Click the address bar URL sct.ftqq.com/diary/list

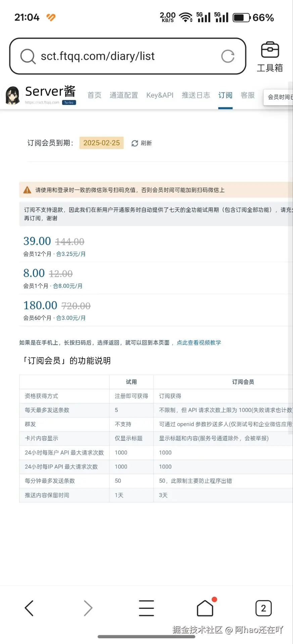[98, 56]
